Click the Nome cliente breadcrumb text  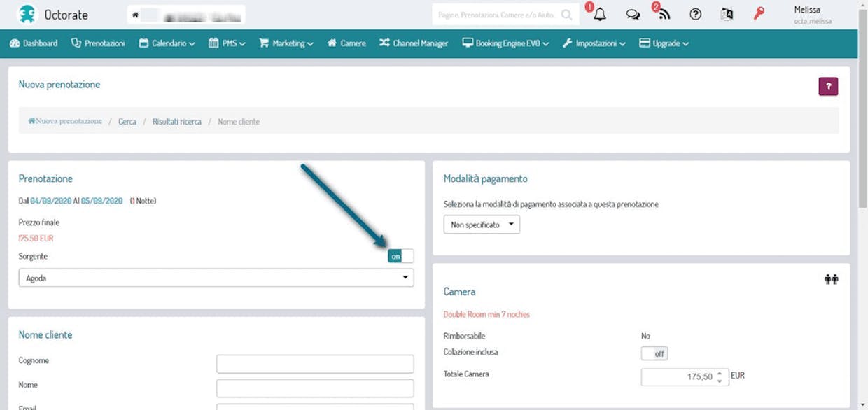click(x=239, y=122)
